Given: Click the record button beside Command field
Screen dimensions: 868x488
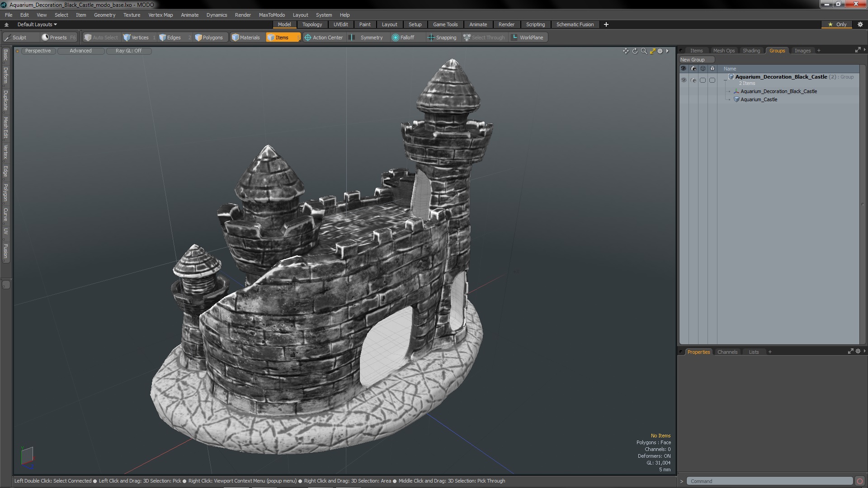Looking at the screenshot, I should point(860,481).
